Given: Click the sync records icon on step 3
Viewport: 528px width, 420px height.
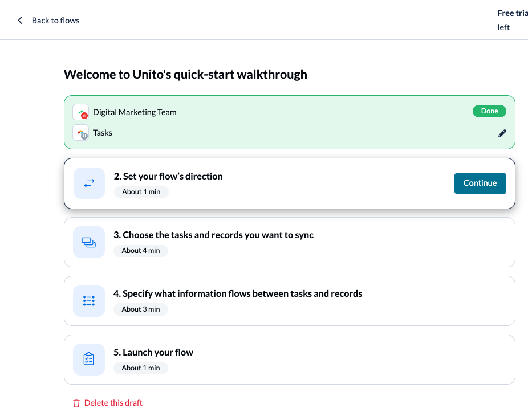Looking at the screenshot, I should pos(89,242).
